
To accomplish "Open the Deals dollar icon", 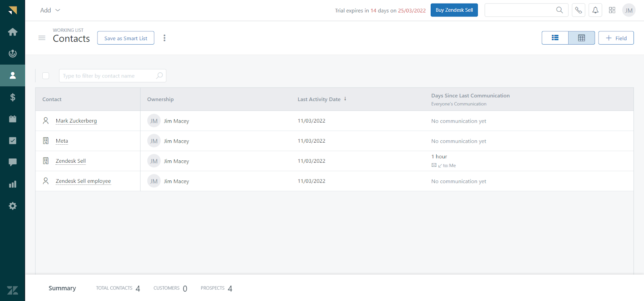I will [12, 97].
